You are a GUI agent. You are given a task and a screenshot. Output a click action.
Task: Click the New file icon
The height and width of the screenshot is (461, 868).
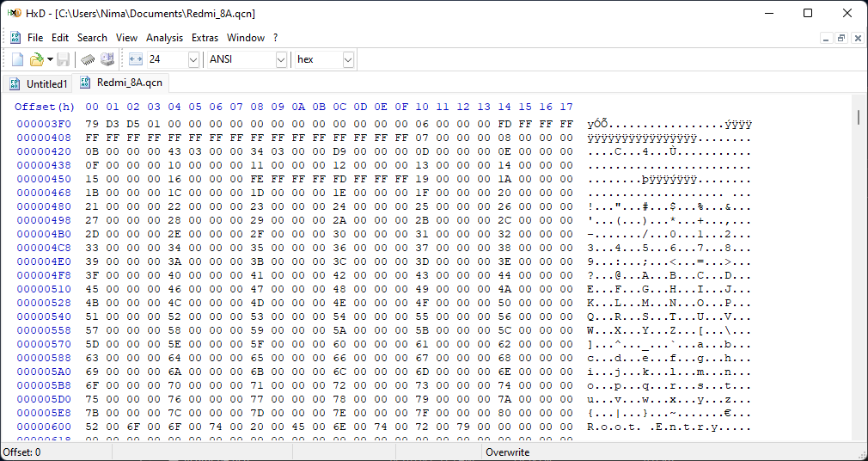[x=17, y=59]
